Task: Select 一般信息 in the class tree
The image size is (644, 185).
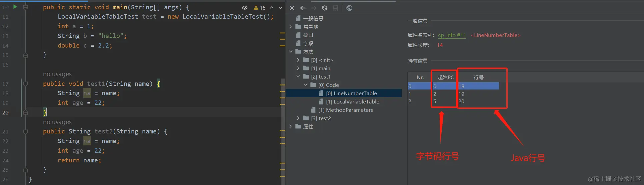Action: (313, 18)
